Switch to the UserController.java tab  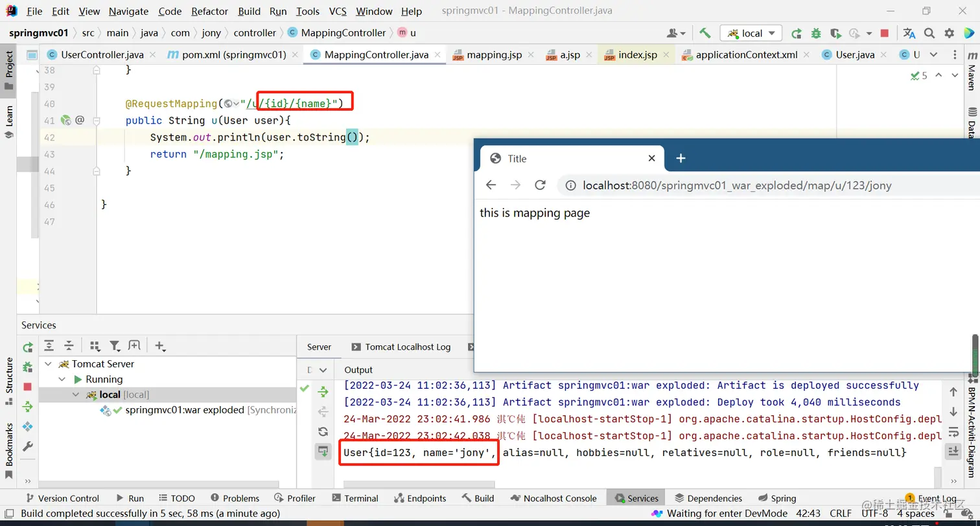click(x=102, y=54)
